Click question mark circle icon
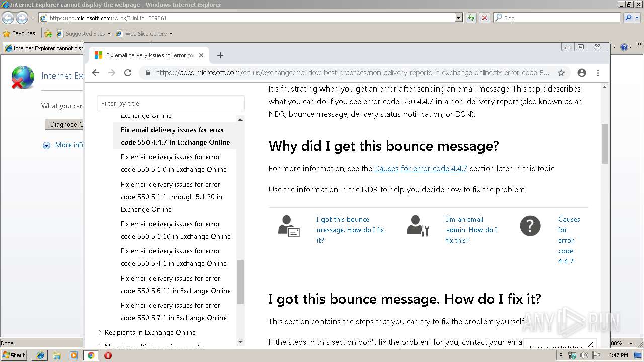Screen dimensions: 644x362 point(530,226)
